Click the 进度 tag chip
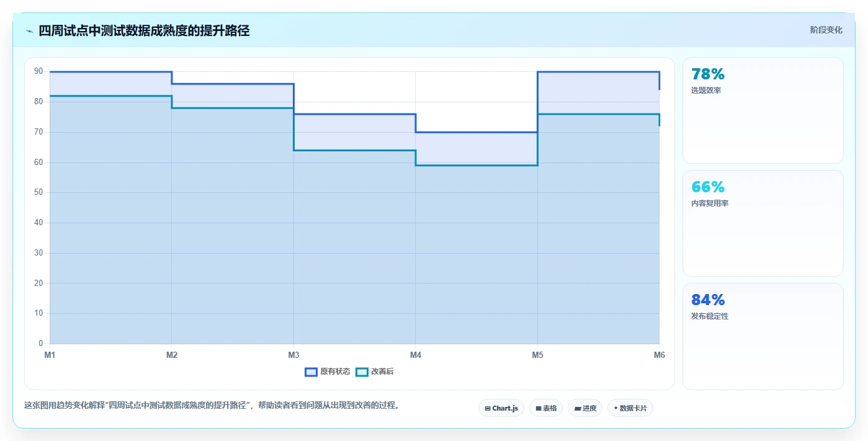Image resolution: width=868 pixels, height=441 pixels. [x=585, y=408]
